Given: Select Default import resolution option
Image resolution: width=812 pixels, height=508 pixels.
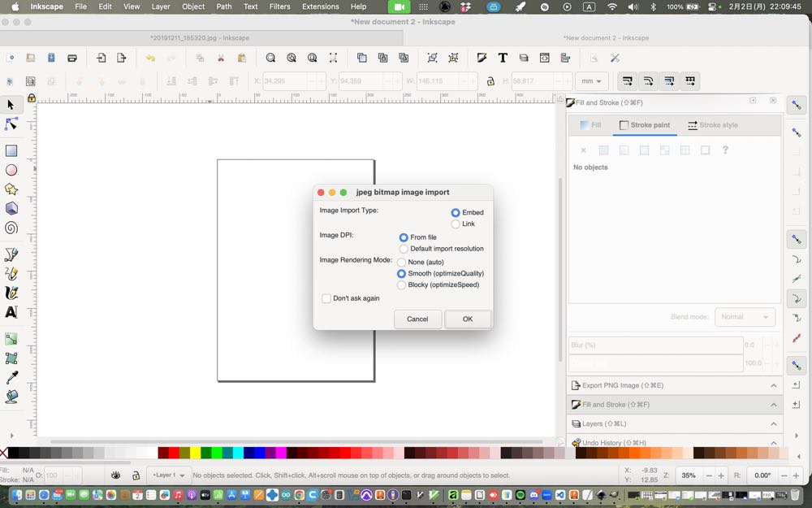Looking at the screenshot, I should coord(404,249).
